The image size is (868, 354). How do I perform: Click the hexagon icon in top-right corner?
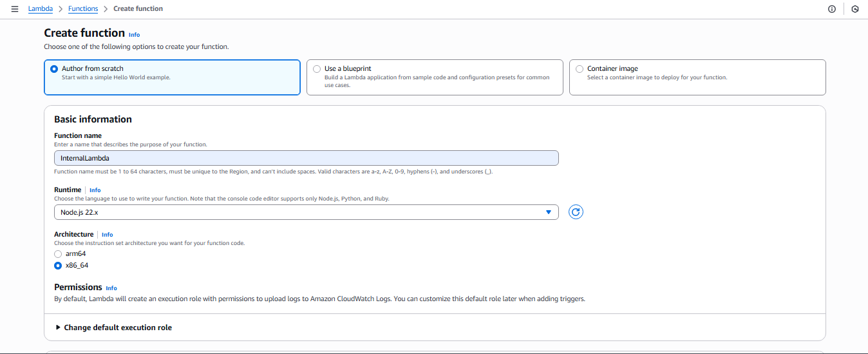(855, 9)
